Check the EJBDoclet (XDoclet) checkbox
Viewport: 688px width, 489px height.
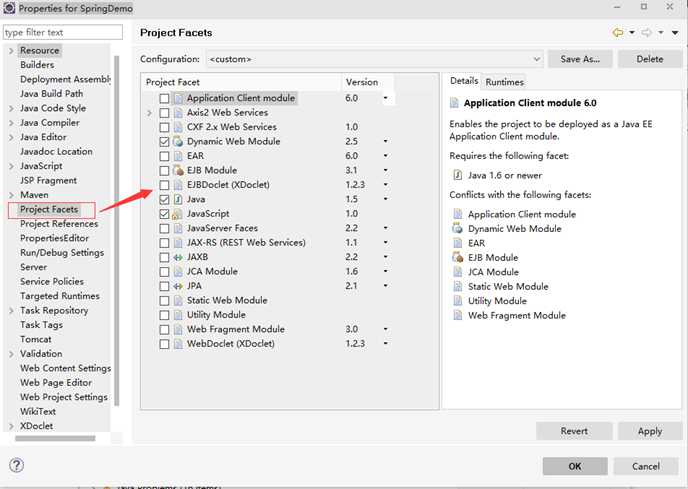[164, 185]
